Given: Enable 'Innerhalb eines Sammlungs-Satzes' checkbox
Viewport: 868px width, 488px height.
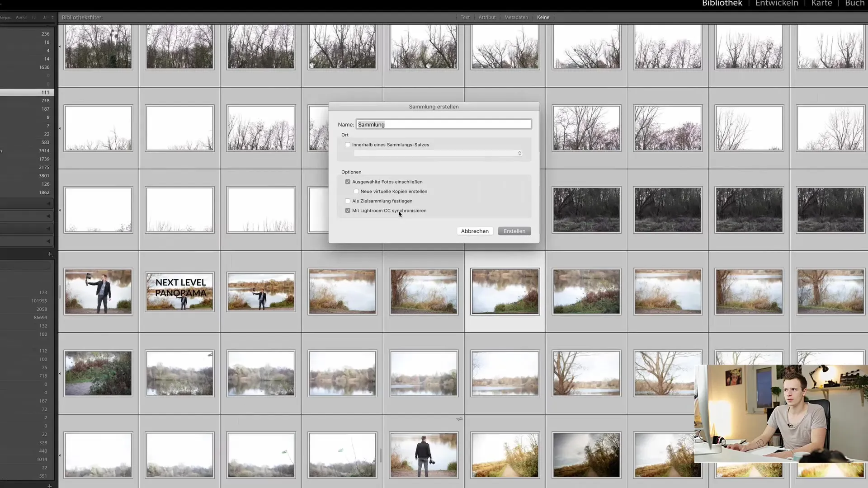Looking at the screenshot, I should click(348, 145).
